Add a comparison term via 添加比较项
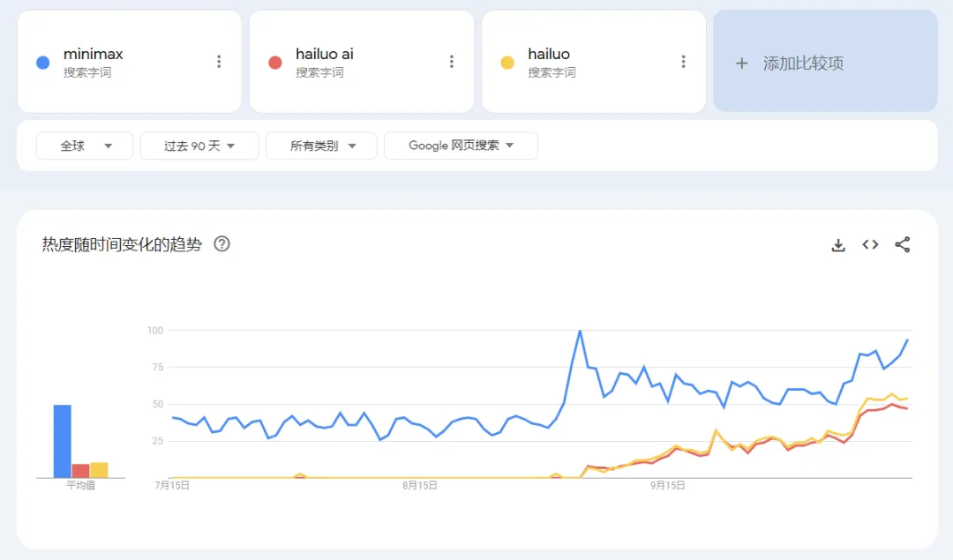The width and height of the screenshot is (953, 560). pos(825,61)
